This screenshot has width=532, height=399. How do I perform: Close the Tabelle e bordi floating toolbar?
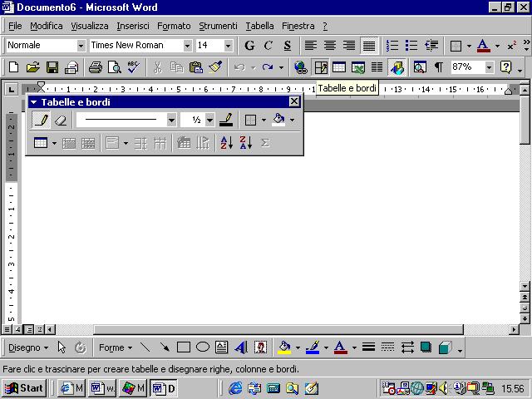click(x=294, y=101)
